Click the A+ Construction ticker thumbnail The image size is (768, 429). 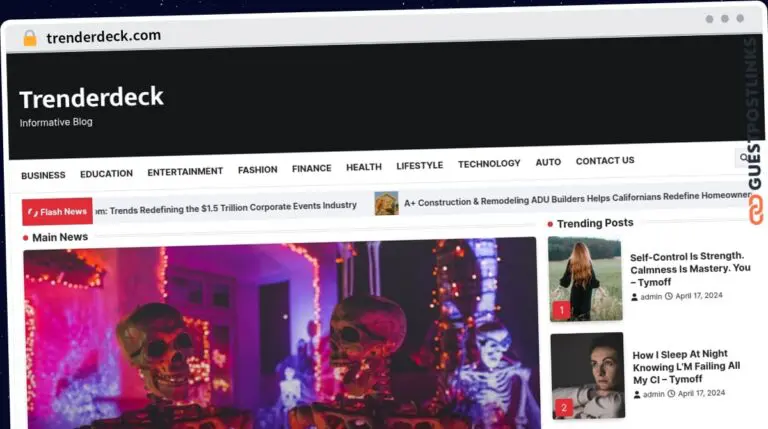click(386, 203)
